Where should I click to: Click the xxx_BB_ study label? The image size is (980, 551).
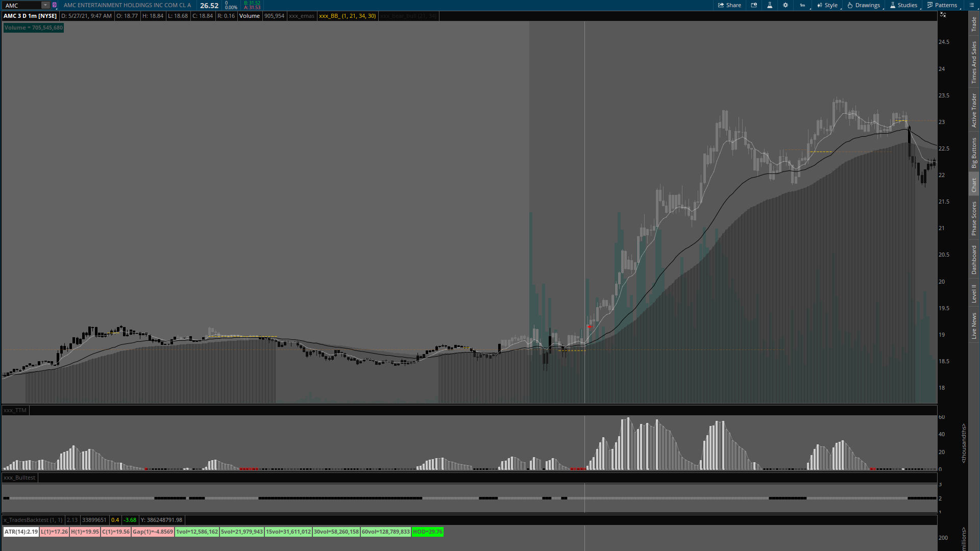(347, 16)
